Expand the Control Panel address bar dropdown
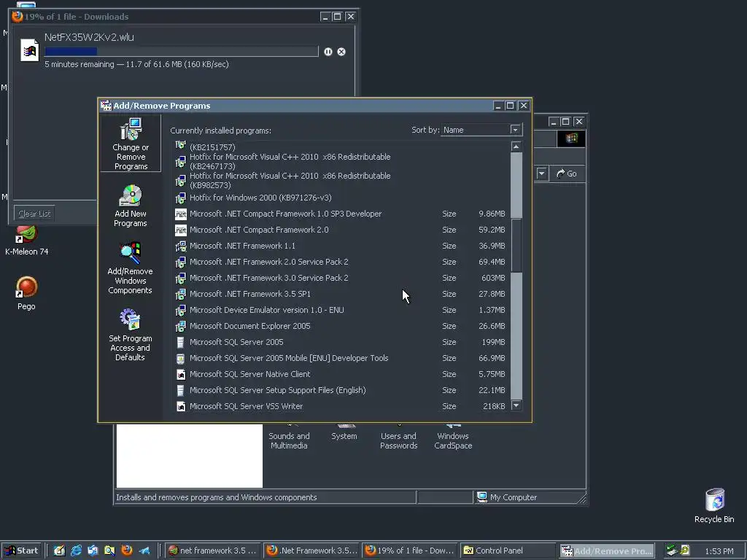 (x=542, y=174)
